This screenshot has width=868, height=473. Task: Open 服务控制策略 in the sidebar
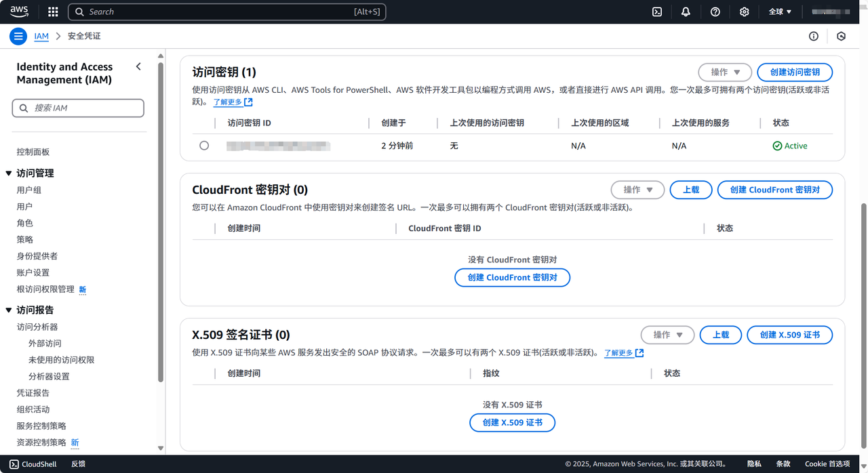pos(41,426)
